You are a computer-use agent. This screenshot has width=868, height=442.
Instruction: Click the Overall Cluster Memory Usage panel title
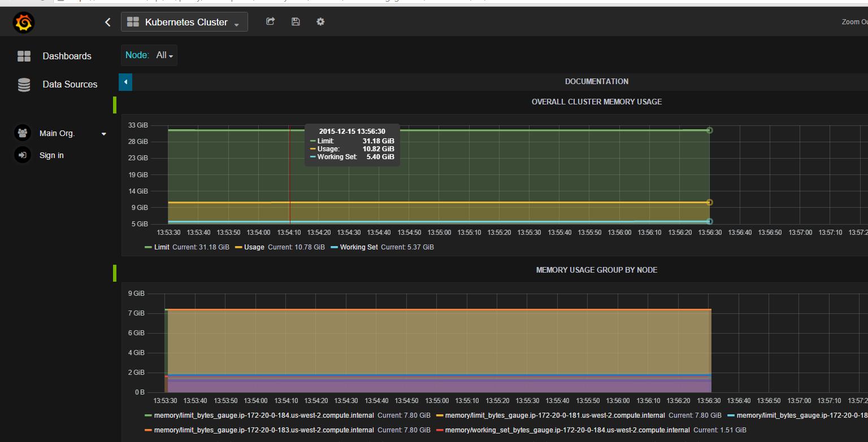597,102
